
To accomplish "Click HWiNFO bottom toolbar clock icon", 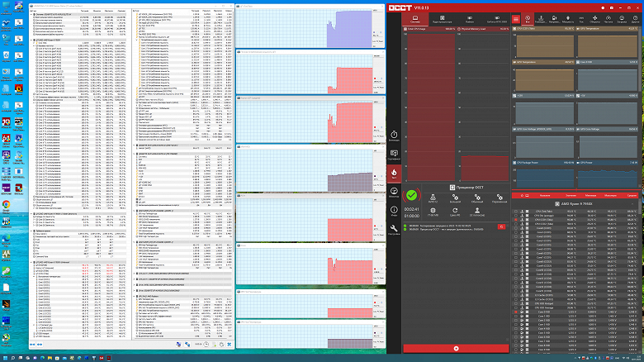I will 206,345.
